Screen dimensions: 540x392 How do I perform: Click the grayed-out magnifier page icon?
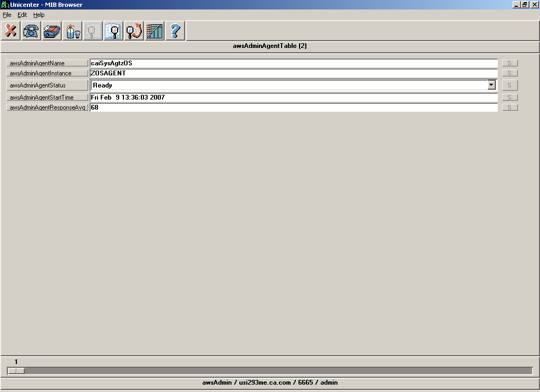click(x=92, y=31)
